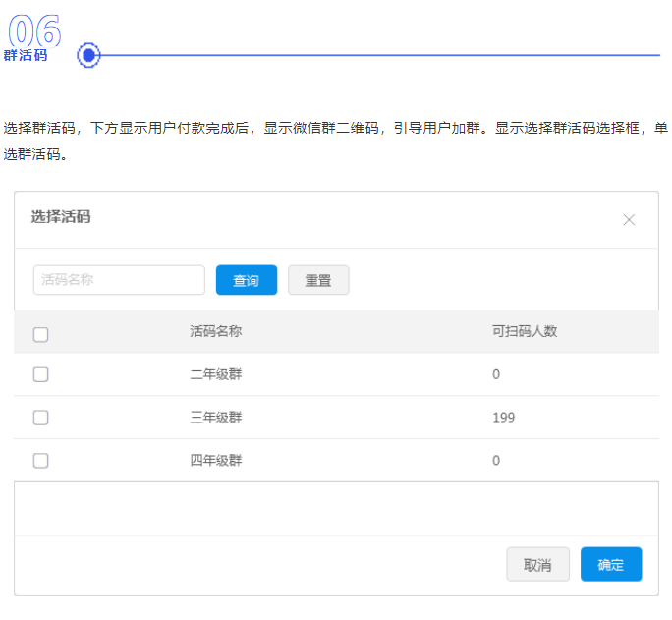Select the 四年级群 row name
This screenshot has height=620, width=672.
pos(216,461)
